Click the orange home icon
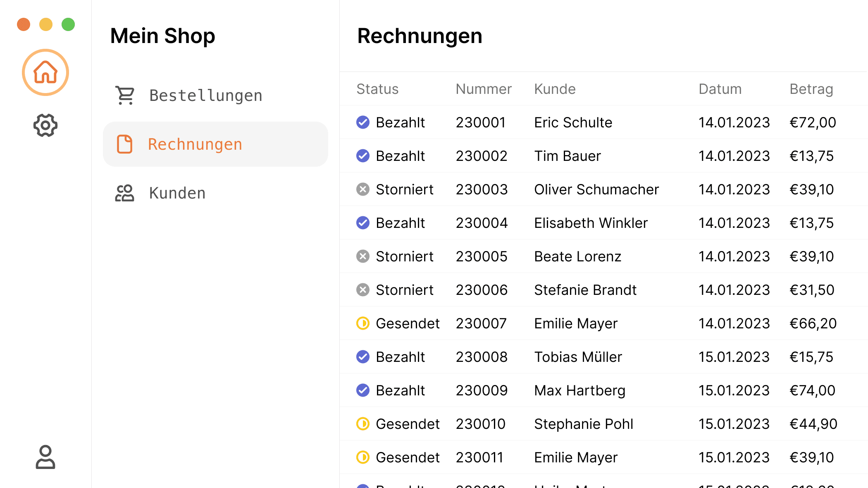Image resolution: width=868 pixels, height=488 pixels. coord(45,72)
